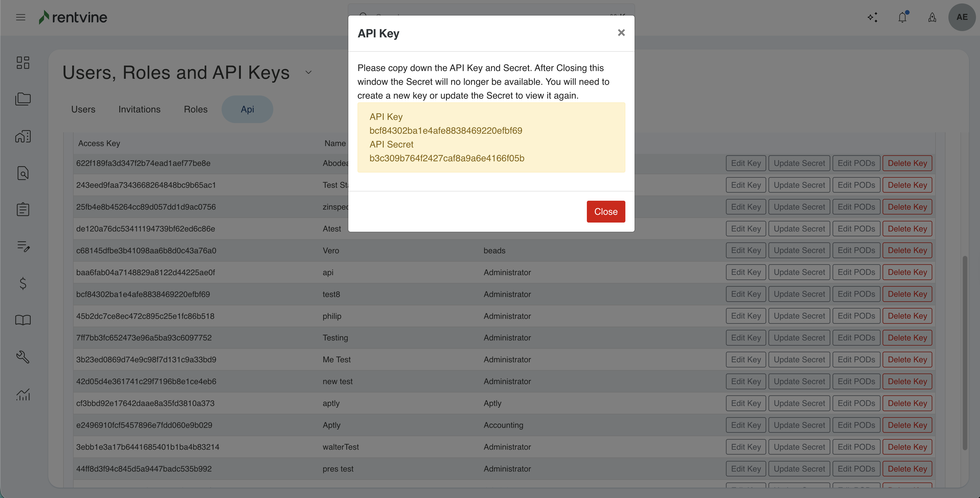
Task: Click the AI sparkle icon in header
Action: pyautogui.click(x=872, y=18)
